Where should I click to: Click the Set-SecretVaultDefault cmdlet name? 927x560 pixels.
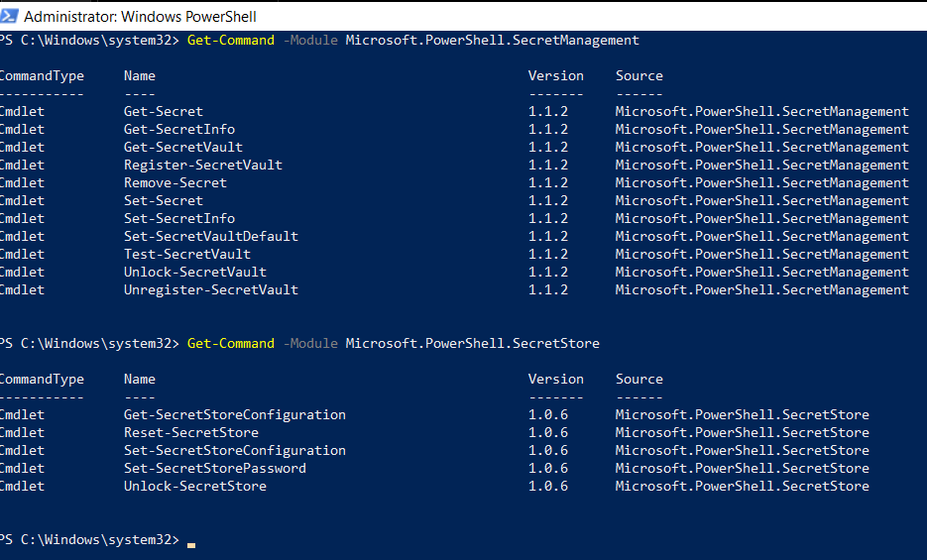pos(211,237)
